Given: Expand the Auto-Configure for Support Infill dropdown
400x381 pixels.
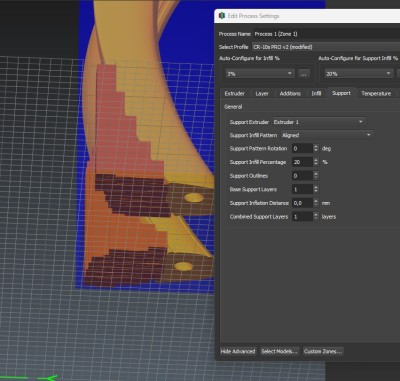Looking at the screenshot, I should [x=359, y=74].
